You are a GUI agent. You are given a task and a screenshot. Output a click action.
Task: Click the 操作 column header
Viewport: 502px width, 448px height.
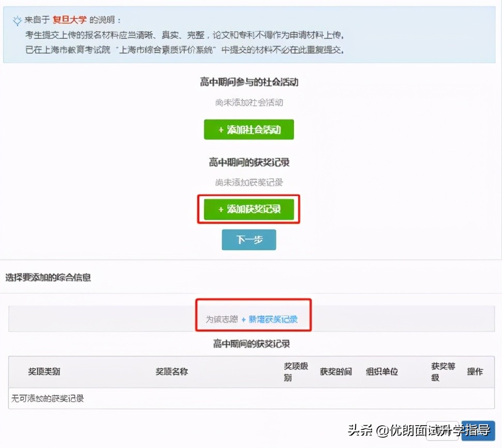point(475,371)
